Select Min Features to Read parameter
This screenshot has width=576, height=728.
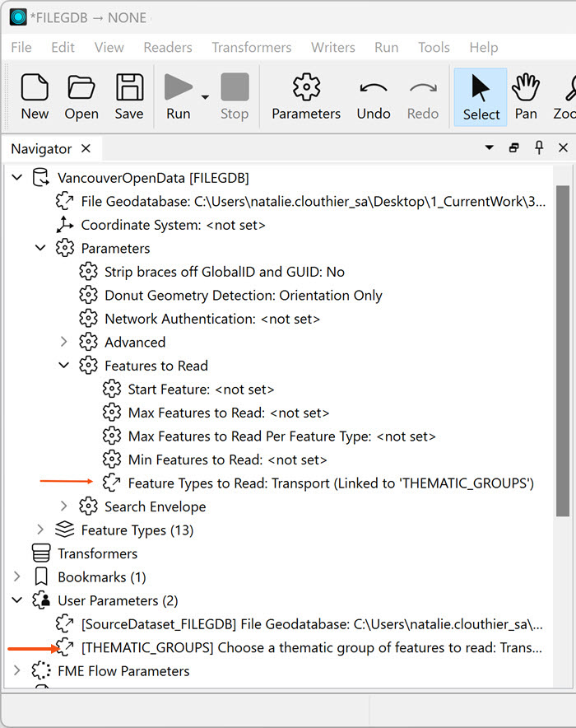click(227, 460)
